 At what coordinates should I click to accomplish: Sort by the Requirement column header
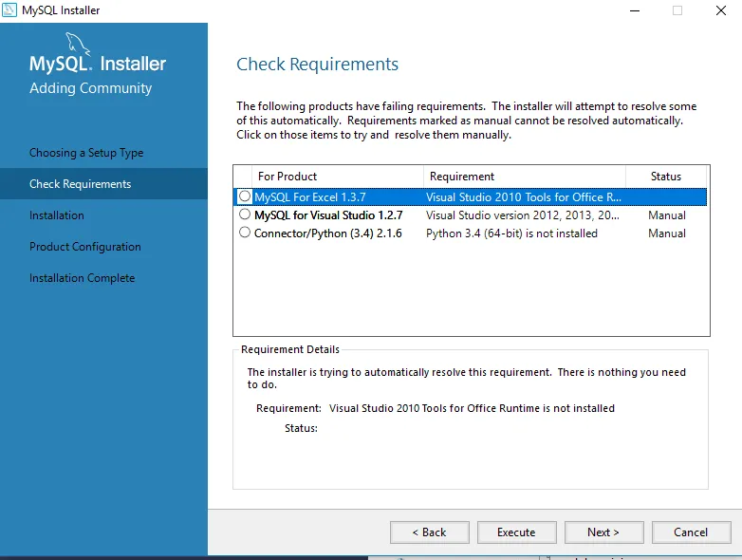click(x=462, y=177)
